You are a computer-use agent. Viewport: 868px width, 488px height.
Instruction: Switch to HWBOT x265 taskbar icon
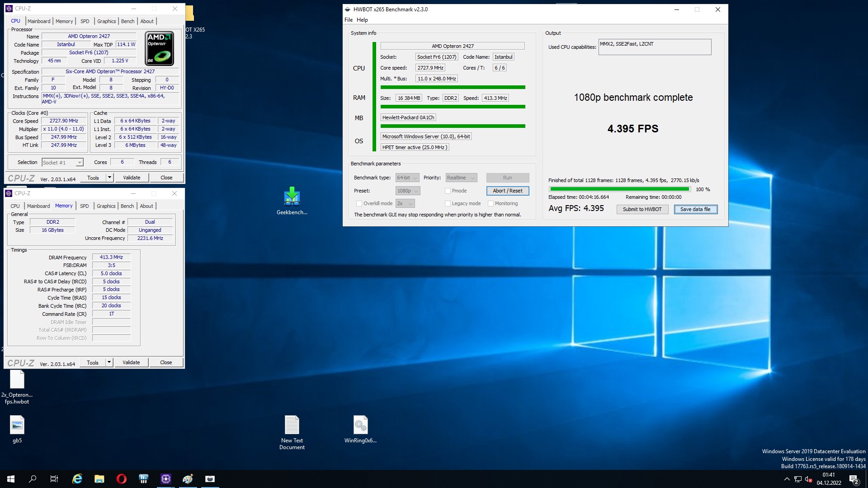click(210, 479)
